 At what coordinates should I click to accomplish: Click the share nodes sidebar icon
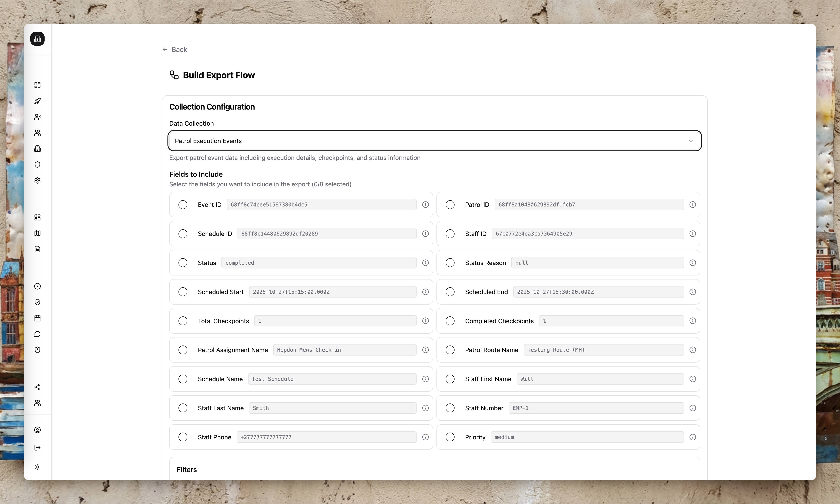pos(37,387)
